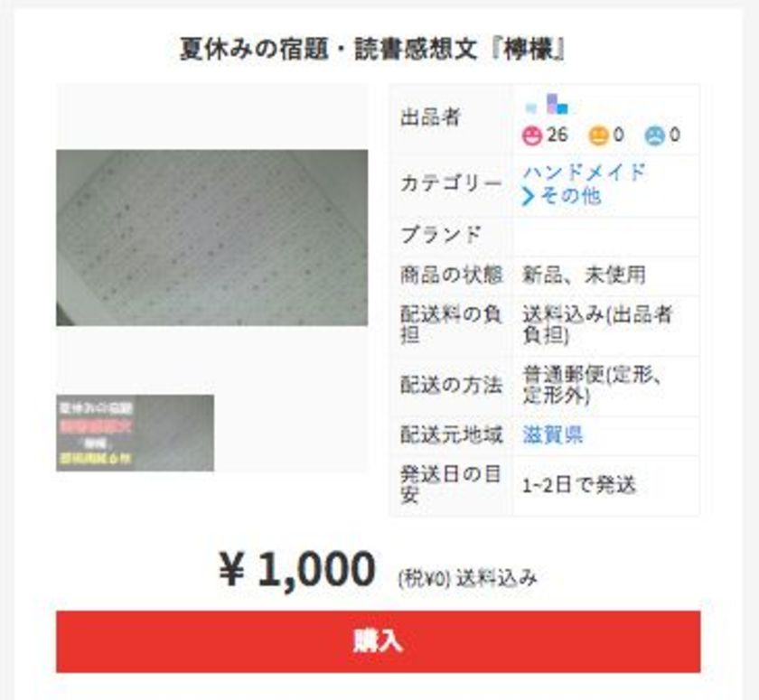The image size is (759, 700).
Task: Click the neutral rating count 0
Action: pos(619,135)
